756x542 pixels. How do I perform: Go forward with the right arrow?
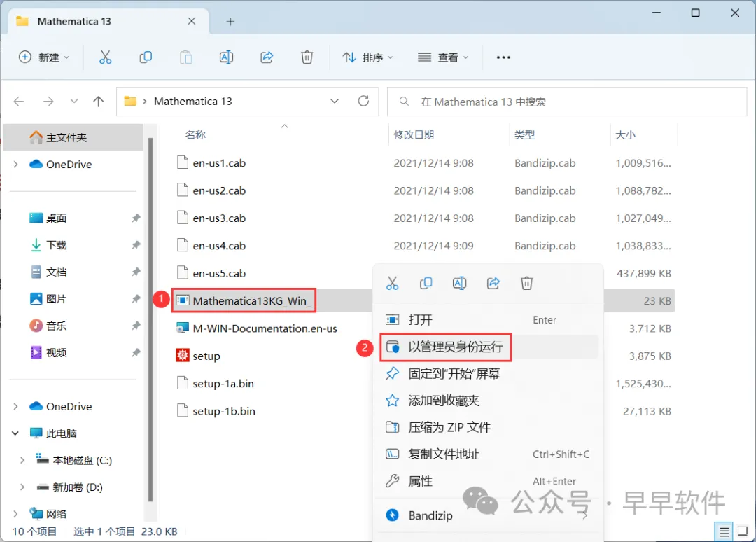pos(48,102)
